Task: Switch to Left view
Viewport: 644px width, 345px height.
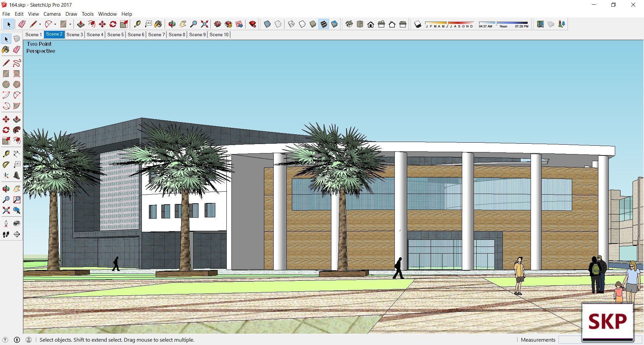Action: (403, 24)
